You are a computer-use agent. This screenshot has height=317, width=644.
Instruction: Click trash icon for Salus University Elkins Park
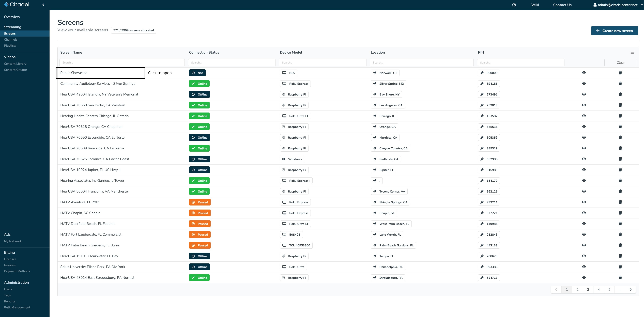click(x=620, y=267)
